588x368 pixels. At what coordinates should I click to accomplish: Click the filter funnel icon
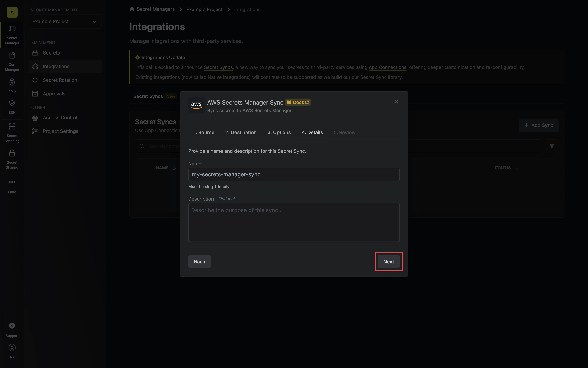(552, 146)
